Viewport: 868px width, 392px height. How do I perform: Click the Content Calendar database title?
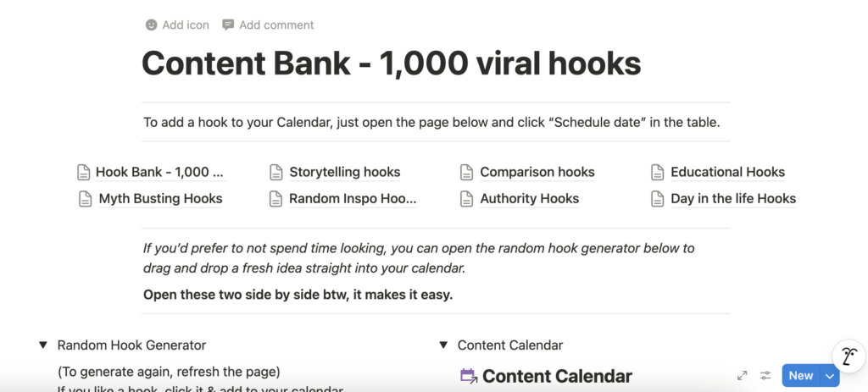pos(557,377)
